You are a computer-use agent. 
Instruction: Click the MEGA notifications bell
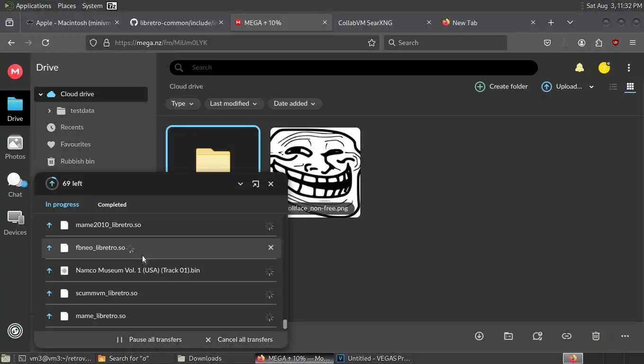[579, 68]
